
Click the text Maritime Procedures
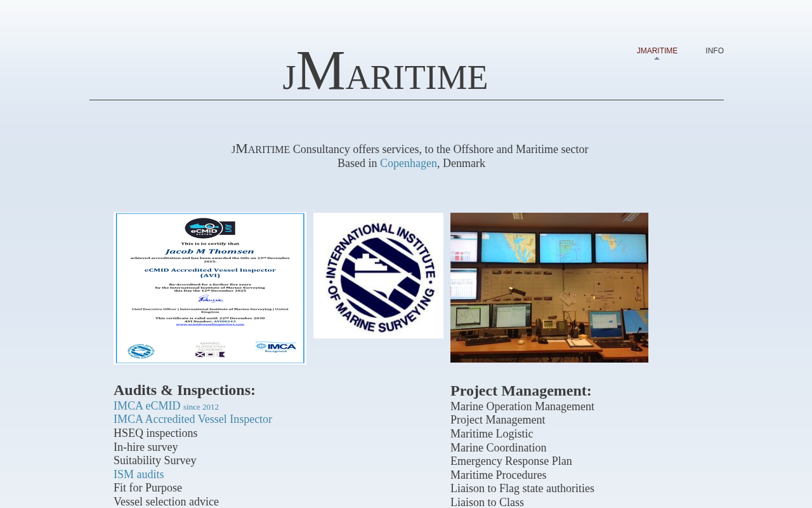tap(499, 475)
